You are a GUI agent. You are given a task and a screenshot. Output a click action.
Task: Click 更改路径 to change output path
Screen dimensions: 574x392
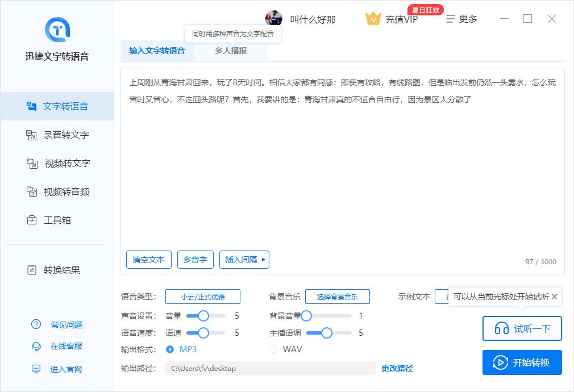397,368
